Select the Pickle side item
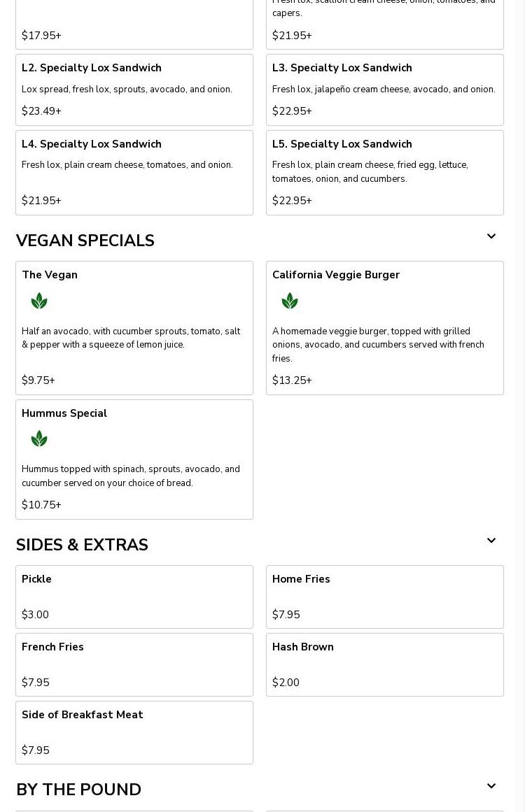This screenshot has height=812, width=525. point(134,597)
